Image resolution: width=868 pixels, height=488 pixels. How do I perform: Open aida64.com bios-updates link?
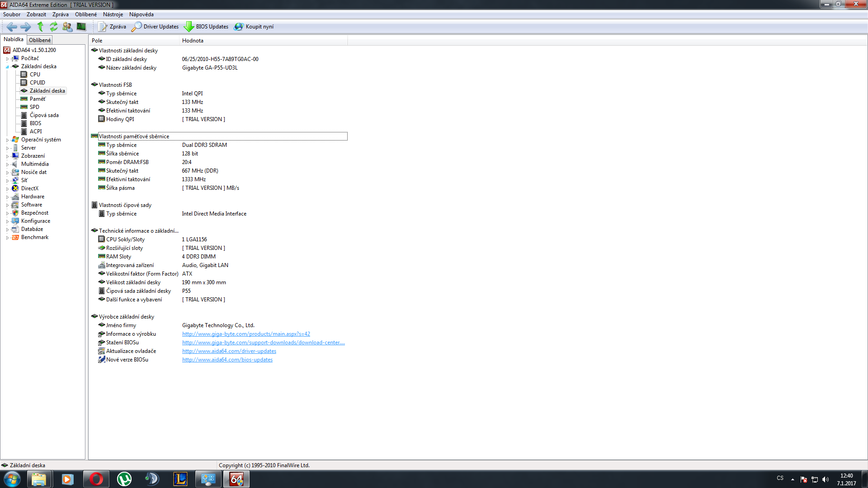pos(227,360)
